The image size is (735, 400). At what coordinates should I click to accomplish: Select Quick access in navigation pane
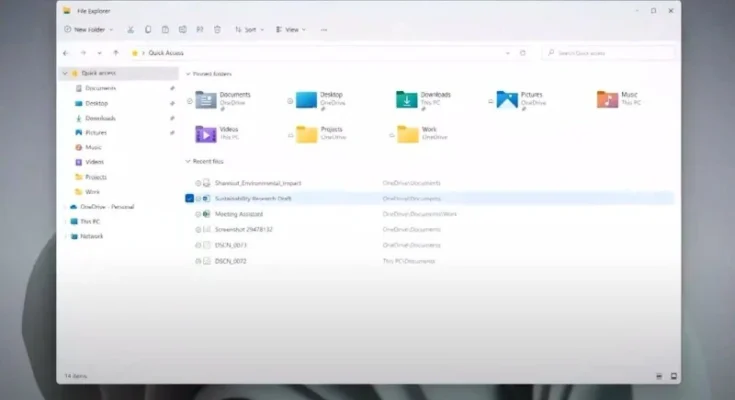120,73
